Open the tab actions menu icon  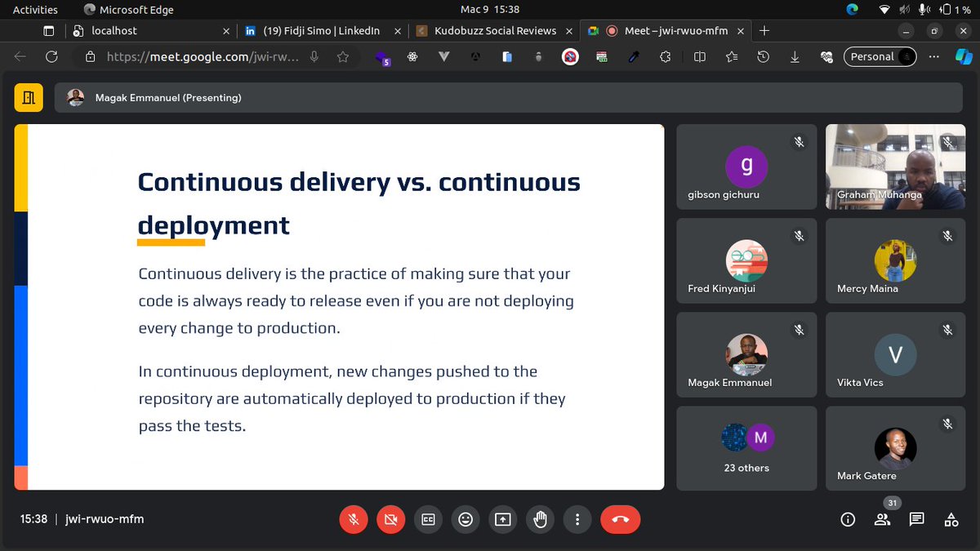pyautogui.click(x=48, y=31)
